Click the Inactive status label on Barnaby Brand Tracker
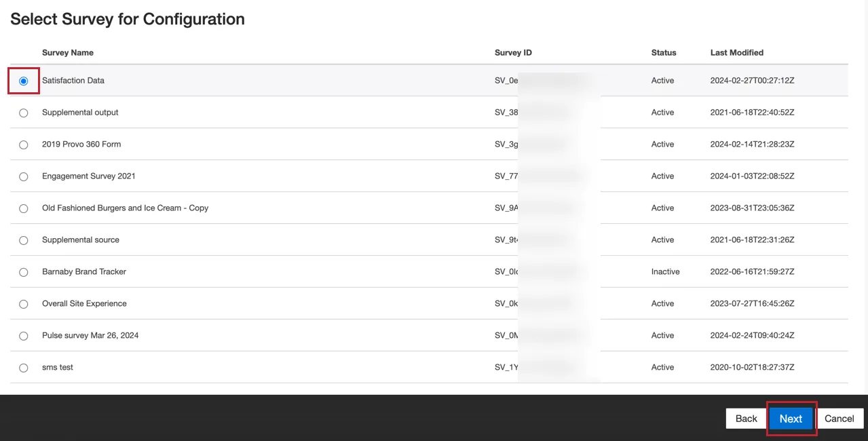The height and width of the screenshot is (441, 868). tap(665, 271)
